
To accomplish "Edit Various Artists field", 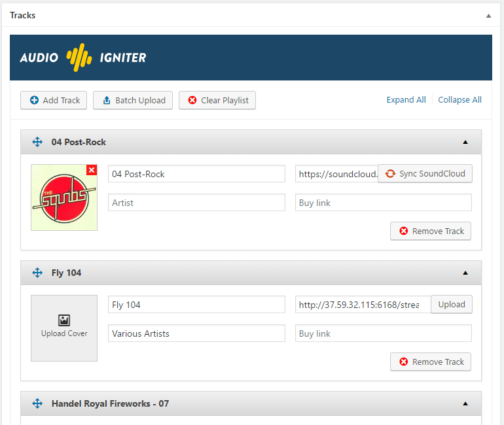I will point(196,333).
